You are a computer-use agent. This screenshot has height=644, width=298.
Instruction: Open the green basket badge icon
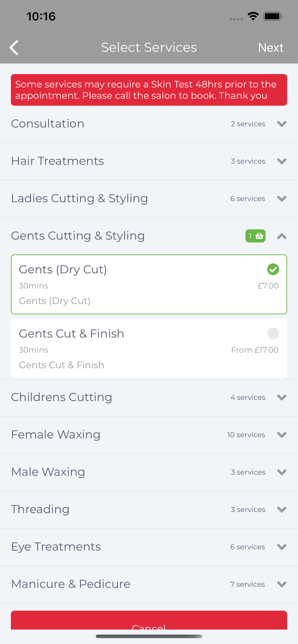coord(255,236)
